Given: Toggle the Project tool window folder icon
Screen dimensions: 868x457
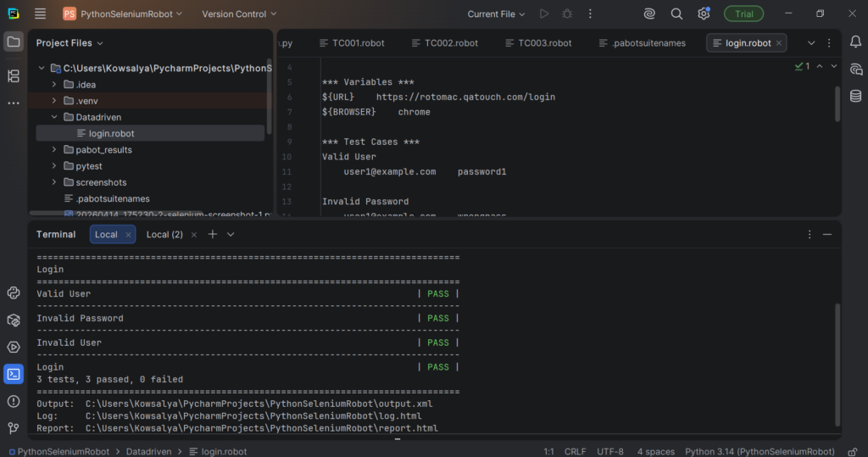Looking at the screenshot, I should [14, 42].
